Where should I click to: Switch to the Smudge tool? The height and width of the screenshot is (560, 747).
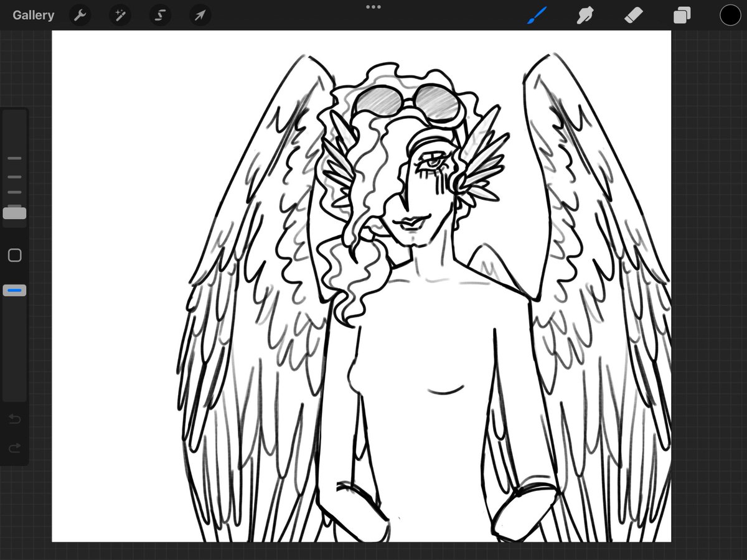coord(585,15)
